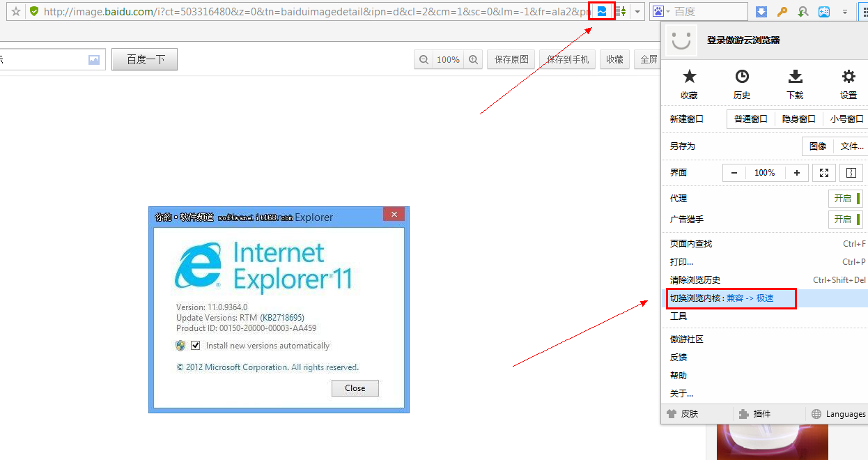Click the thumbnail below the menu
This screenshot has height=460, width=868.
(x=772, y=441)
